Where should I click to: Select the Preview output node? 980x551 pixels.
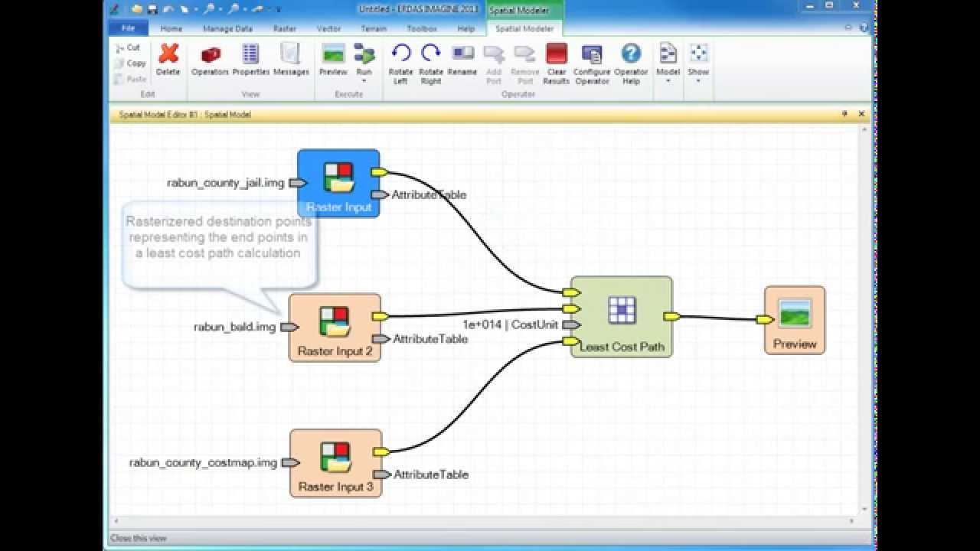click(795, 320)
